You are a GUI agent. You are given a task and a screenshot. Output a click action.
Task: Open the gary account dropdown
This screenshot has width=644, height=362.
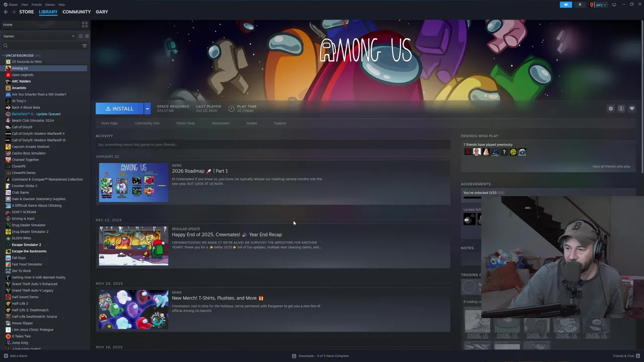598,5
